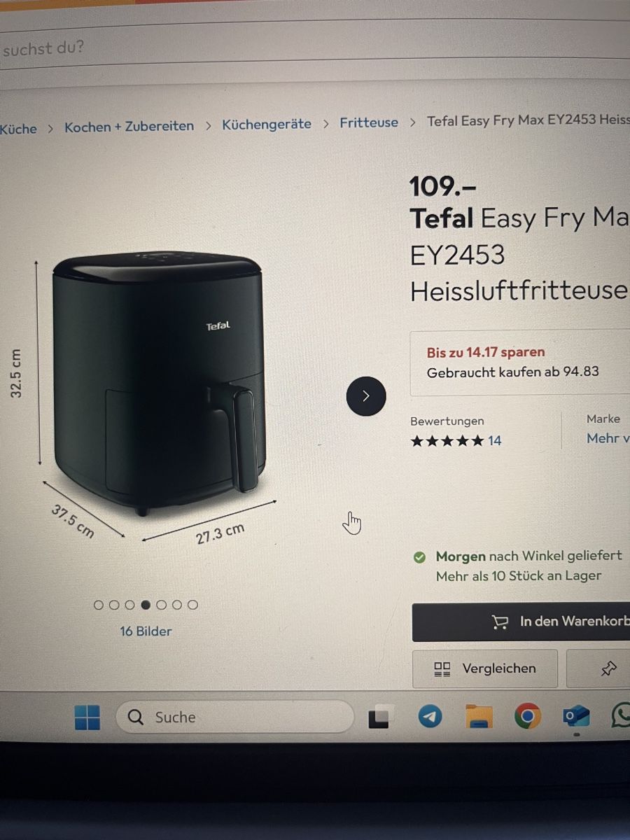Select the fifth image carousel dot
The height and width of the screenshot is (840, 630).
pyautogui.click(x=161, y=605)
